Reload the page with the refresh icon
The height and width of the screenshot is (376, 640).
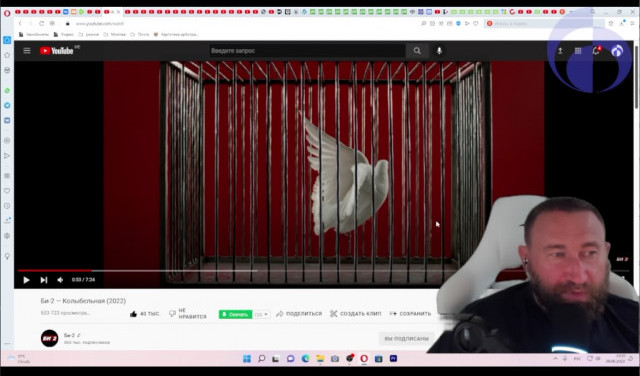click(x=41, y=24)
